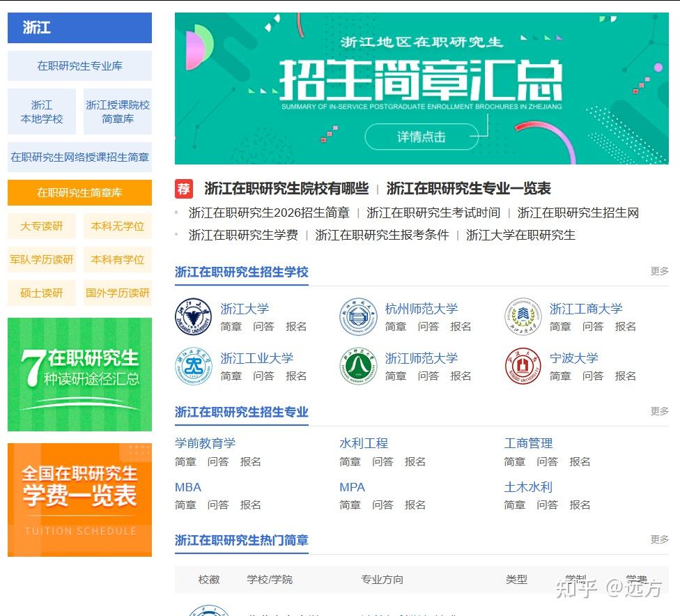Screen dimensions: 680x616
Task: Open 浙江大学在职研究生 link
Action: tap(521, 235)
